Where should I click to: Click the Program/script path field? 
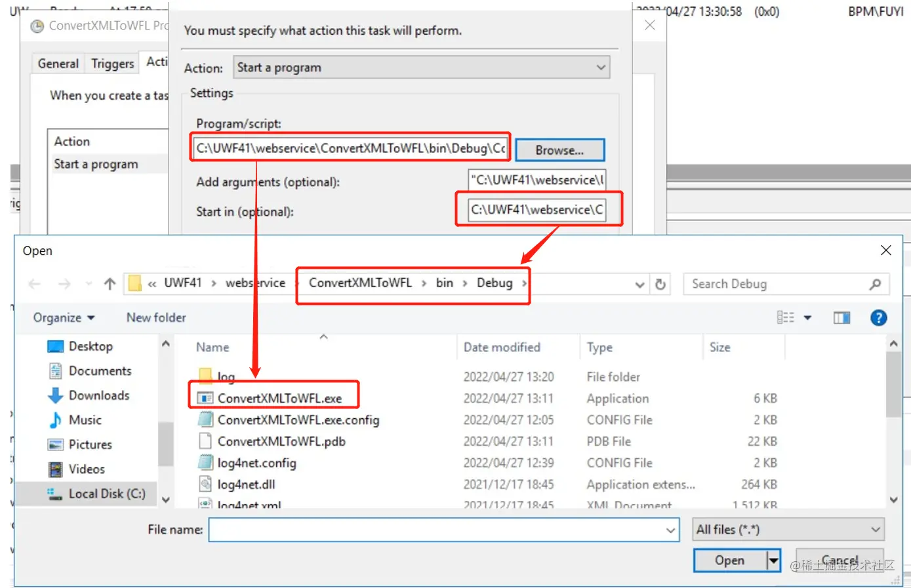tap(351, 148)
